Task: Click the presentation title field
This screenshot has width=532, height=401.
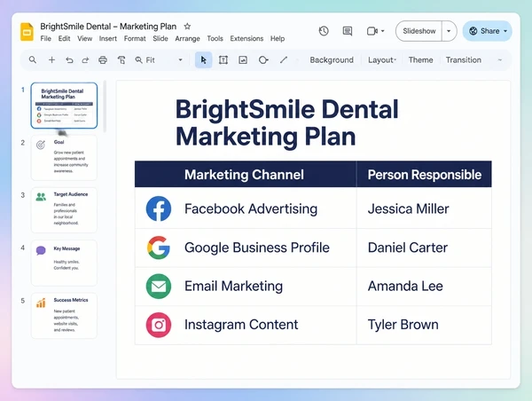Action: coord(108,26)
